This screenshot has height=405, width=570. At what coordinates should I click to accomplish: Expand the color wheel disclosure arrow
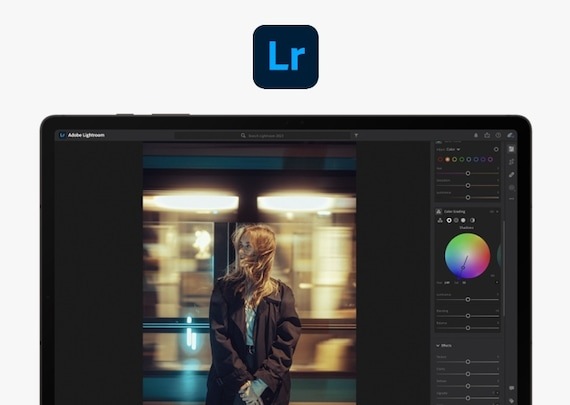[497, 282]
